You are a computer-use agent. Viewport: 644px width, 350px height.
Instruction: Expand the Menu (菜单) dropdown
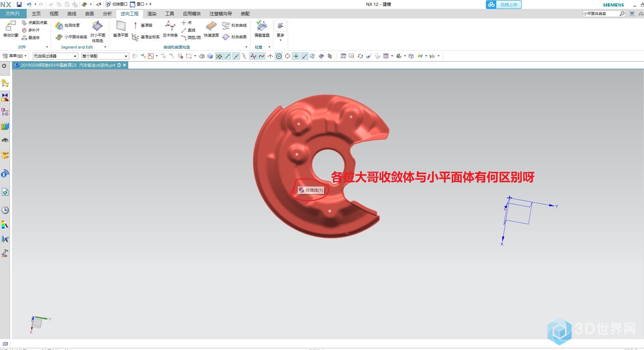(14, 56)
